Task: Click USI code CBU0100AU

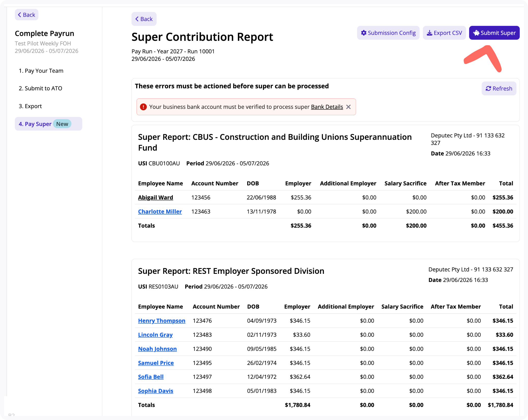Action: click(x=164, y=163)
